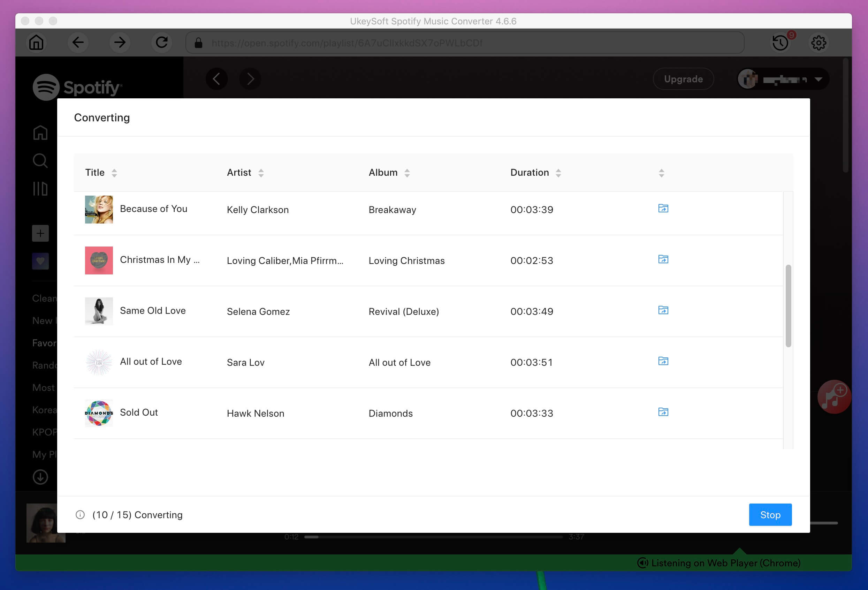Select the Add playlist icon in sidebar
868x590 pixels.
pos(40,233)
